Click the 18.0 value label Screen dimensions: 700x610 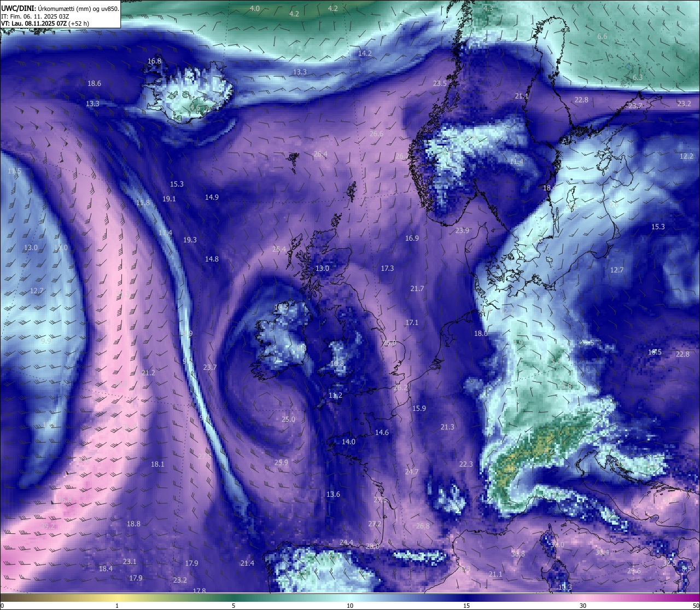[x=481, y=334]
